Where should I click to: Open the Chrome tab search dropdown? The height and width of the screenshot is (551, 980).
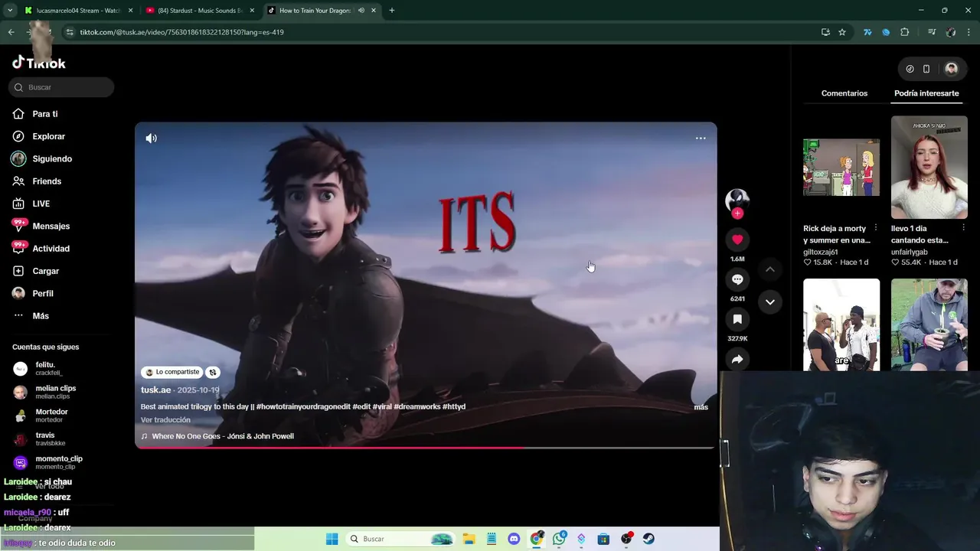pos(10,11)
